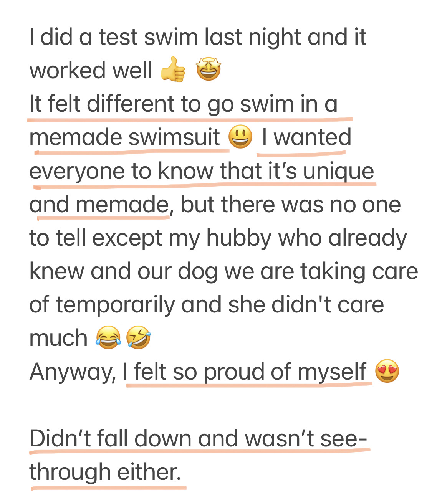The height and width of the screenshot is (504, 432).
Task: Click the heart-eyes emoji
Action: point(387,372)
